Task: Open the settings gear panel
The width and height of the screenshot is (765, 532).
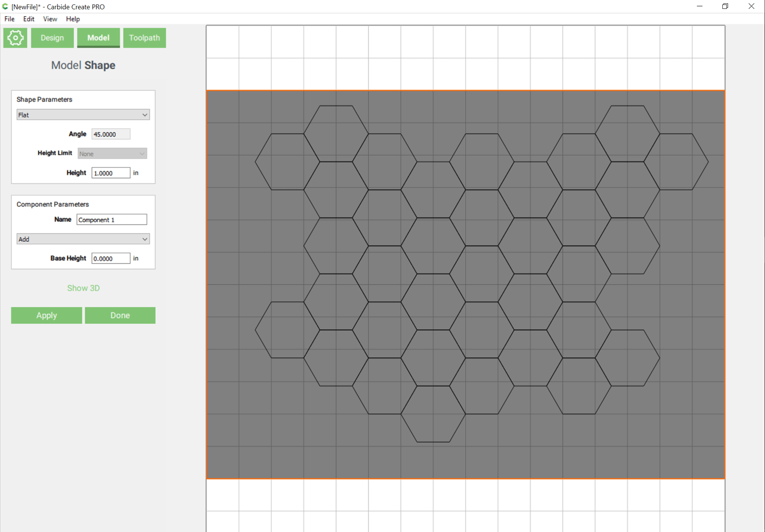Action: click(15, 38)
